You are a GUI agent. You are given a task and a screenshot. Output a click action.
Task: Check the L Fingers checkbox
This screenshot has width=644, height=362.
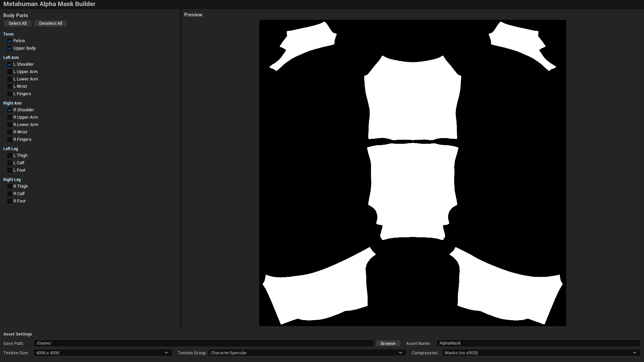point(10,94)
